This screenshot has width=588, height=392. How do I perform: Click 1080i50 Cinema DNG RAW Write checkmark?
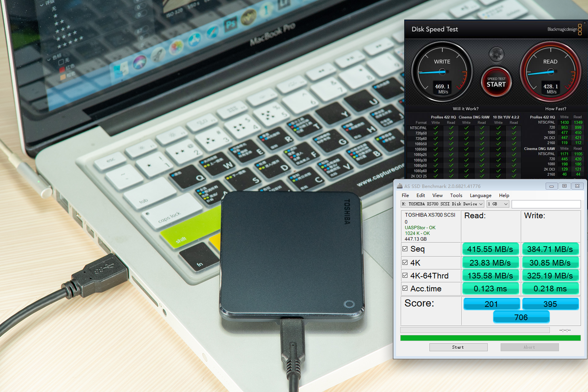tap(466, 144)
